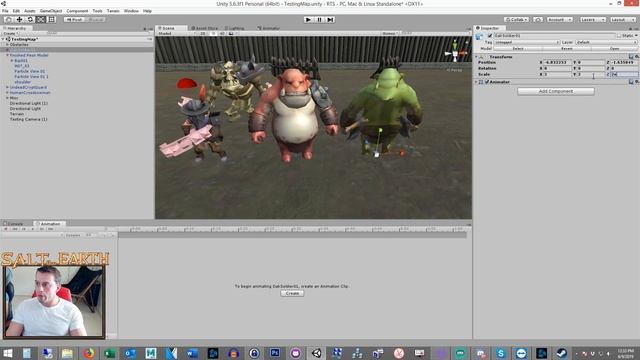Open the Collab dropdown
This screenshot has height=360, width=640.
(516, 20)
